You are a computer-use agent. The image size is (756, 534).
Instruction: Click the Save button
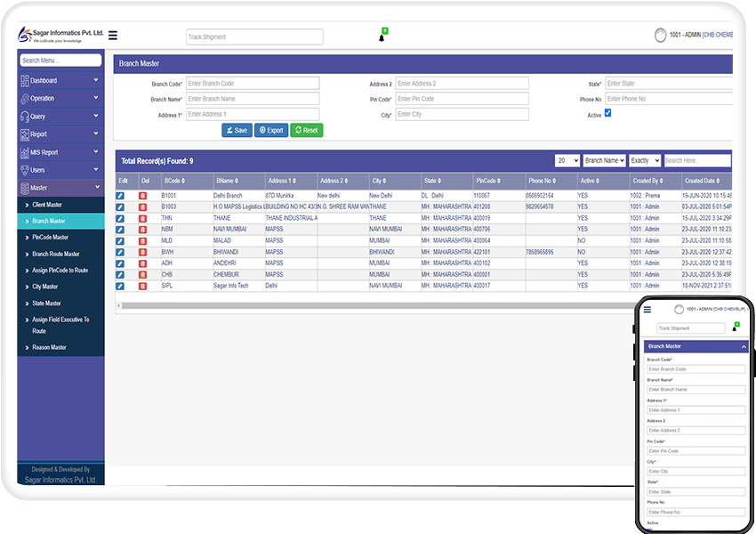(x=237, y=130)
